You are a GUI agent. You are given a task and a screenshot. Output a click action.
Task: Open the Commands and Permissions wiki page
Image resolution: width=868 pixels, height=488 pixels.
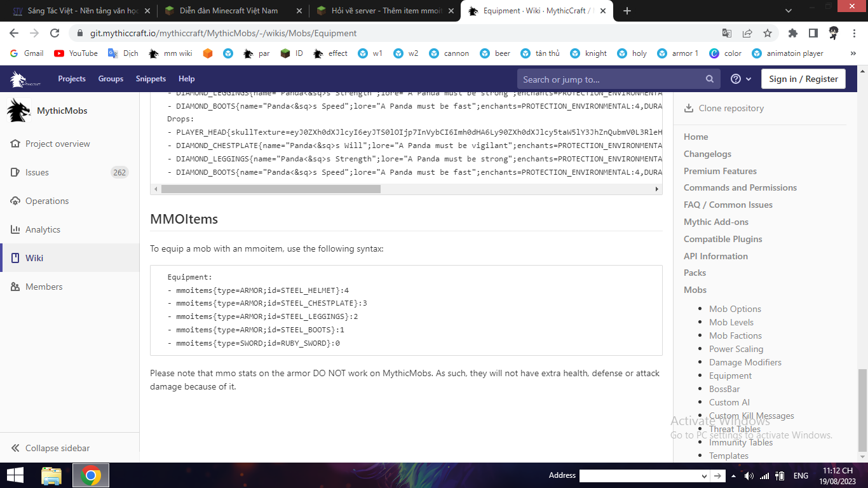[x=740, y=187]
